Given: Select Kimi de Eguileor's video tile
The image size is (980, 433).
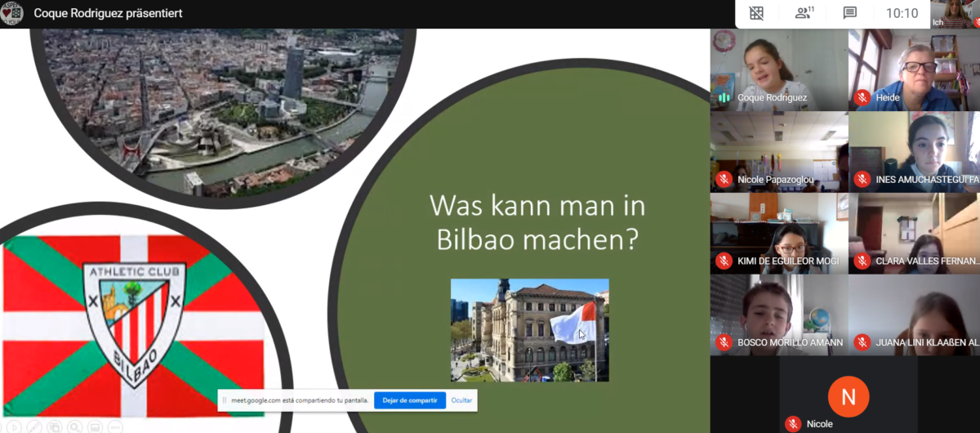Looking at the screenshot, I should (x=779, y=233).
